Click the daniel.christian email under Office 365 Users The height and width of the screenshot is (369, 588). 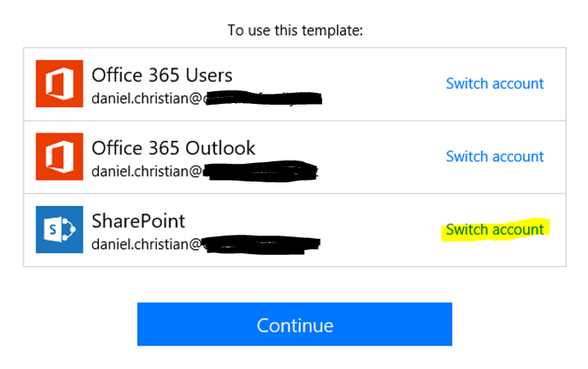206,98
